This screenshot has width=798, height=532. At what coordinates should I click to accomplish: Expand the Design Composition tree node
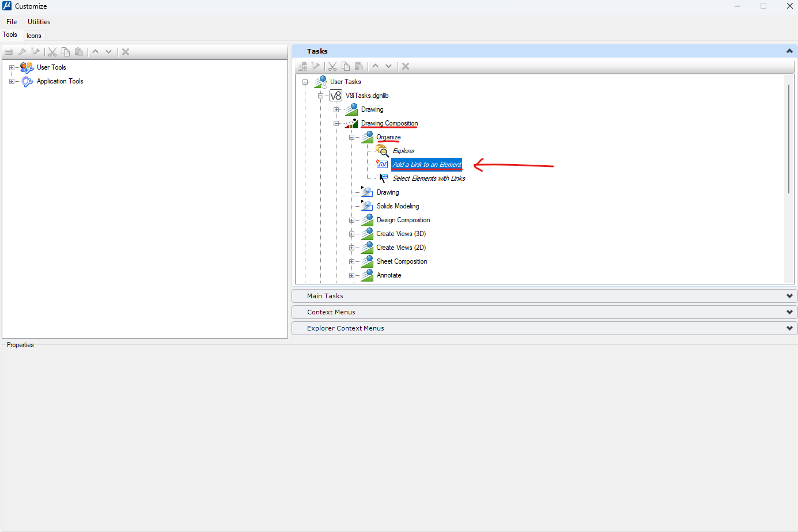[x=352, y=219]
